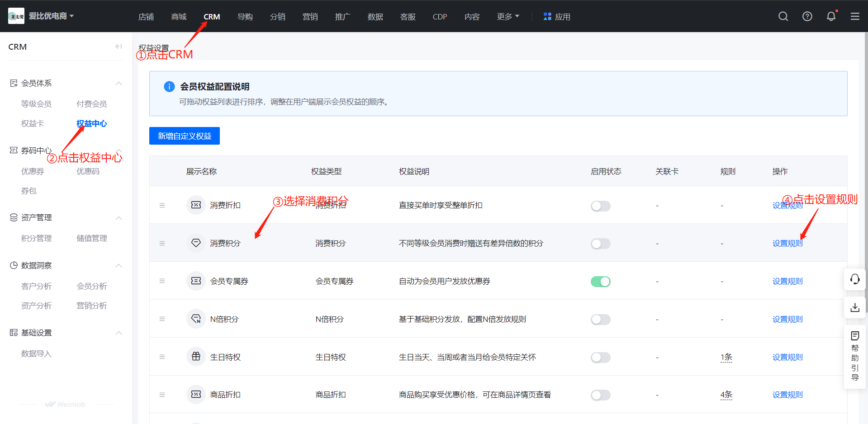Open the 数据 menu in top nav

(x=375, y=17)
